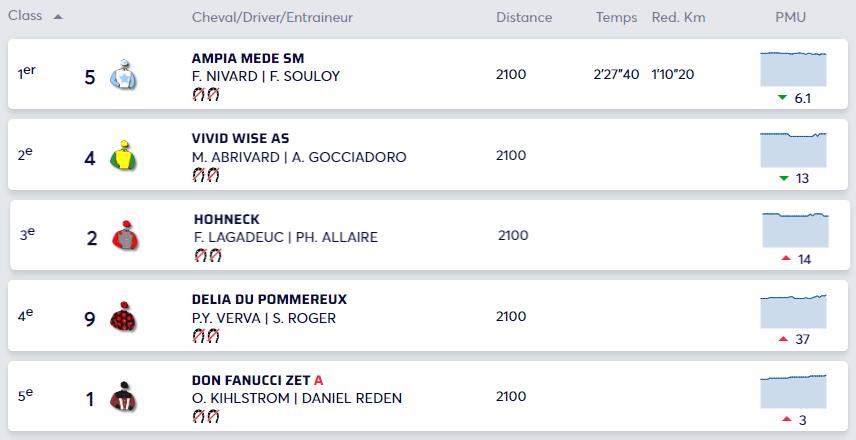Click the yellow-green jockey silk for Vivid Wise AS
Image resolution: width=856 pixels, height=440 pixels.
(123, 155)
